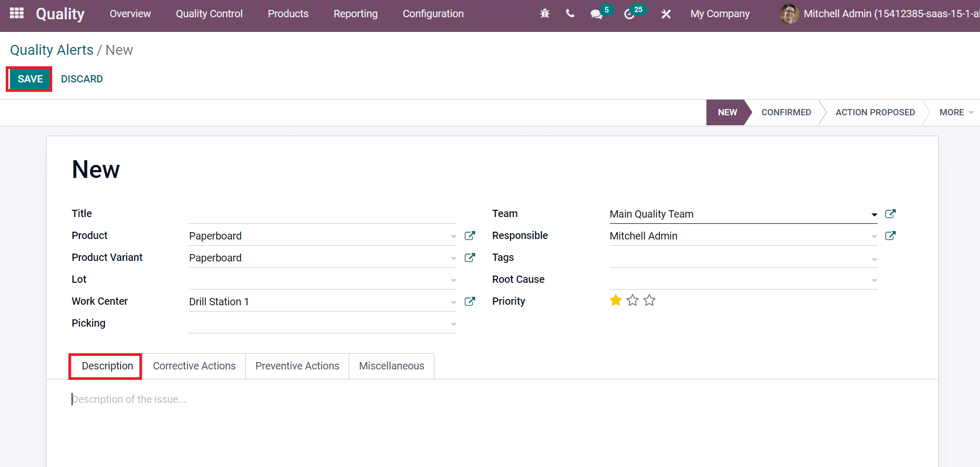
Task: Click the debug bug icon
Action: point(545,14)
